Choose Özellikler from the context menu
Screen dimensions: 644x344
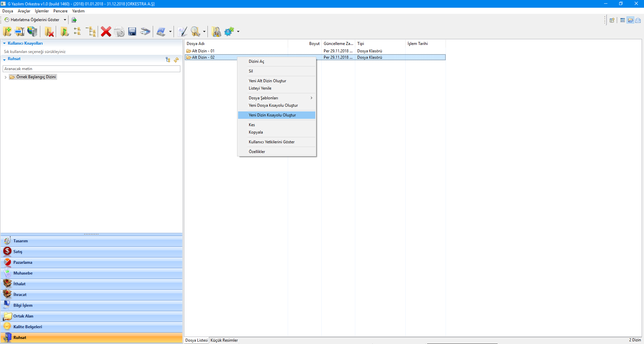point(257,152)
